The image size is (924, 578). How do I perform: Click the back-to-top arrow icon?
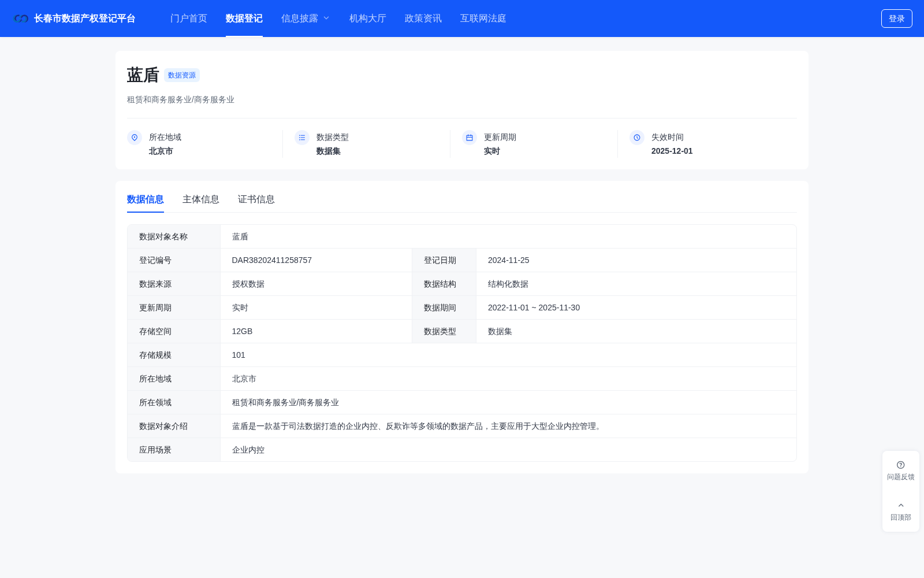(901, 505)
